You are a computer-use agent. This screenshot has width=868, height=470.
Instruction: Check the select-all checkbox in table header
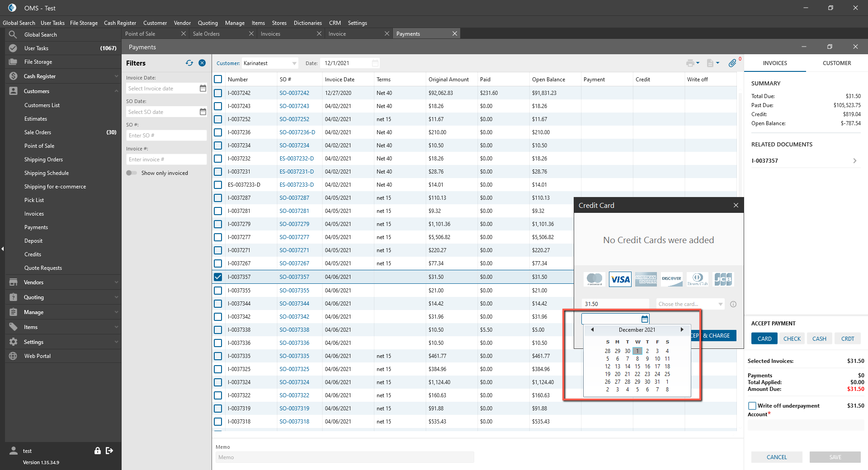point(218,79)
